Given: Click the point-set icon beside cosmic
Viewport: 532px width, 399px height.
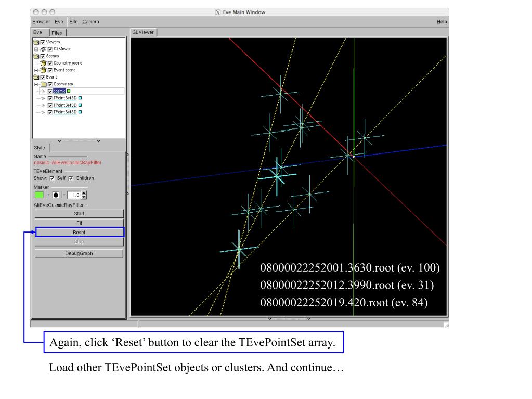Looking at the screenshot, I should (43, 91).
